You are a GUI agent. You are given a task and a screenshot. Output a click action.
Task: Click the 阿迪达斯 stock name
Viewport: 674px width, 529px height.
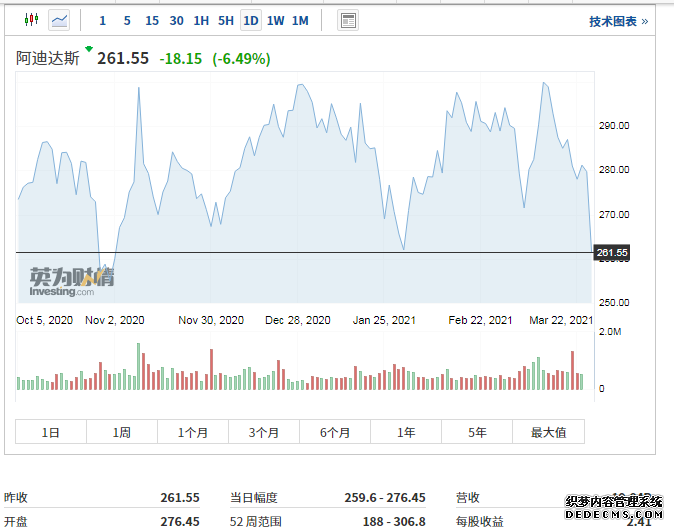tap(48, 58)
